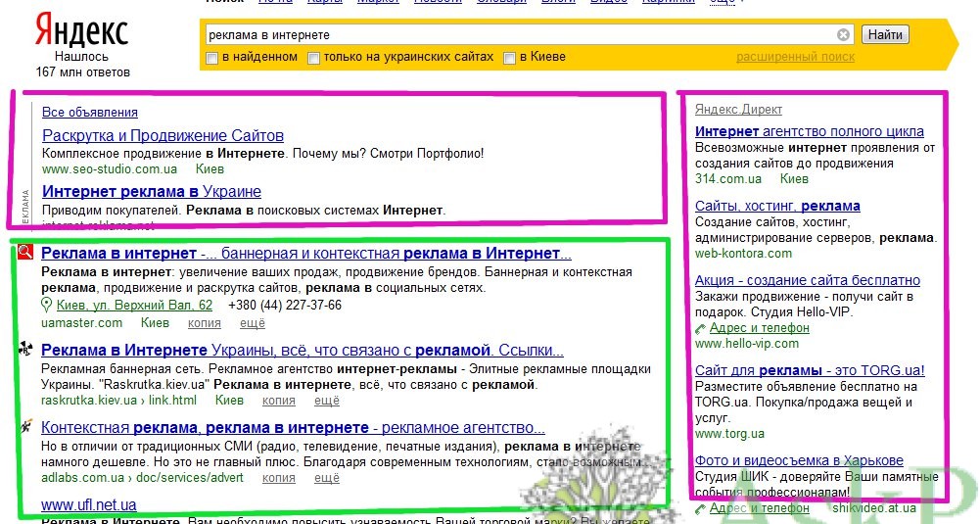
Task: Expand 'ещё' for the uamaster.com result
Action: (x=253, y=323)
